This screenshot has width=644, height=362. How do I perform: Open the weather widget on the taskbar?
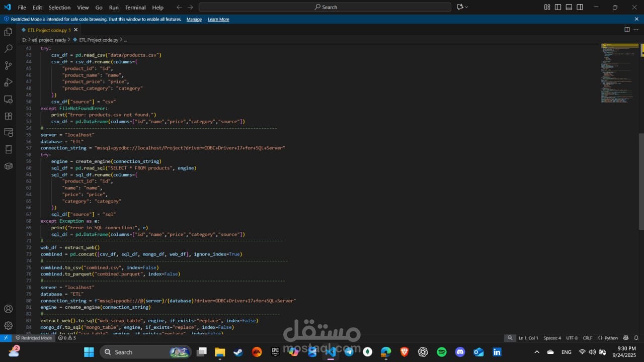click(x=14, y=351)
